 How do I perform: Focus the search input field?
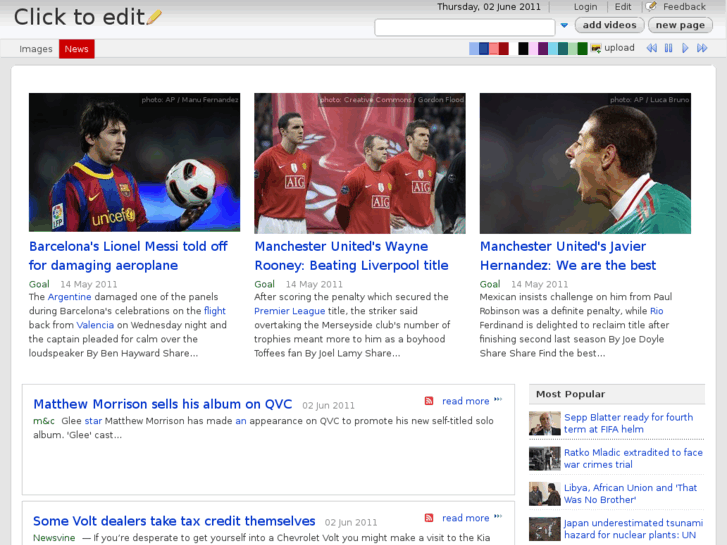point(465,27)
